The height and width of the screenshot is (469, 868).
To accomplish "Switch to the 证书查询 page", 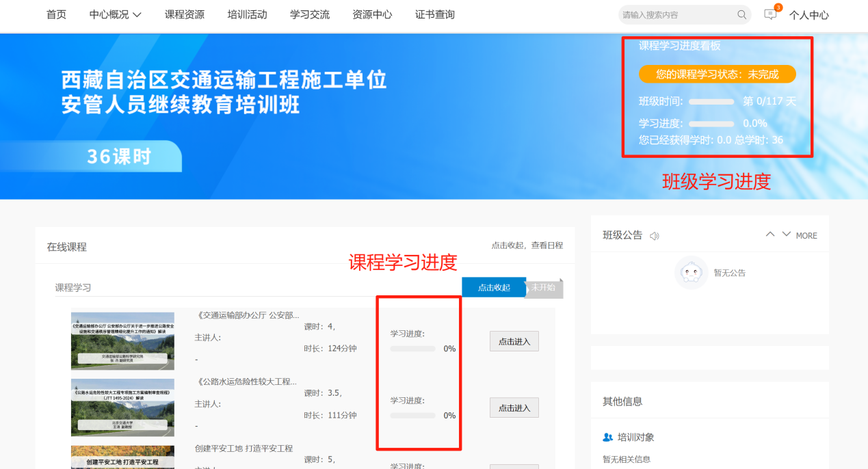I will point(434,14).
